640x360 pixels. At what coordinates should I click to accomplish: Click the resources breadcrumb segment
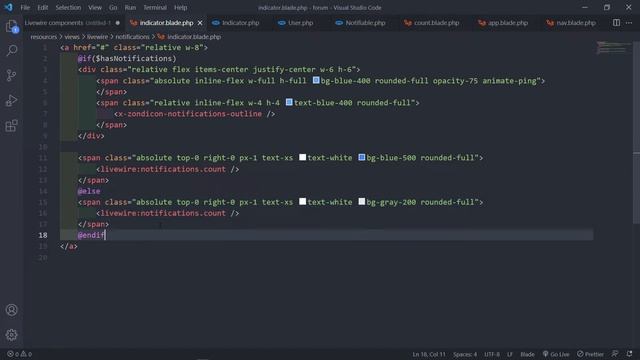point(44,37)
